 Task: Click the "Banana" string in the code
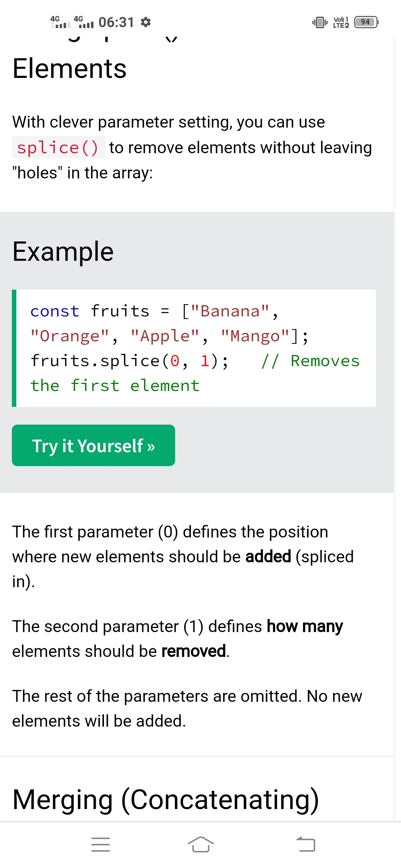point(230,311)
